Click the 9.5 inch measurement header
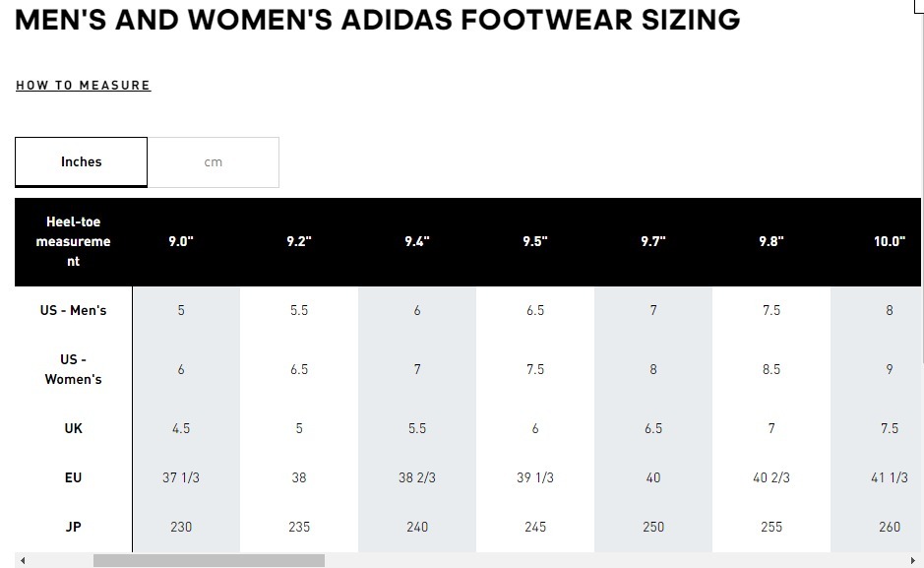 pyautogui.click(x=535, y=241)
